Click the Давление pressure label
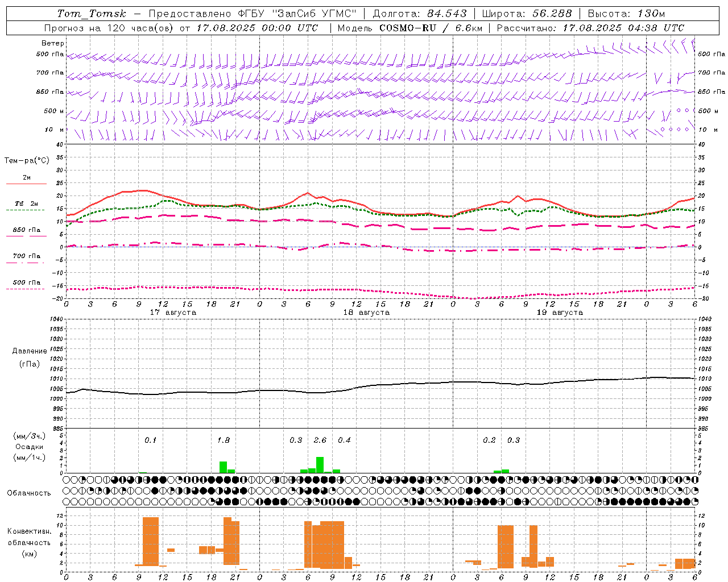 [30, 351]
